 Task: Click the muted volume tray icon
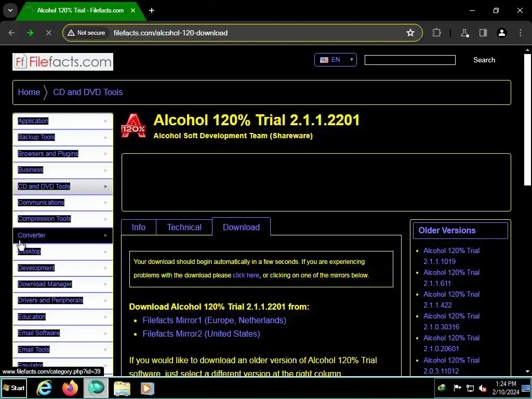pos(482,388)
